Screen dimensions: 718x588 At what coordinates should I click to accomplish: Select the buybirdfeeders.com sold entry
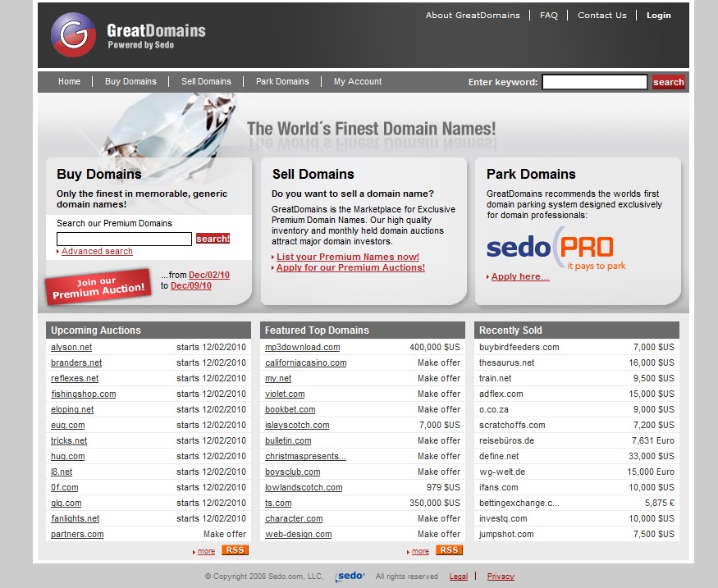click(x=519, y=348)
